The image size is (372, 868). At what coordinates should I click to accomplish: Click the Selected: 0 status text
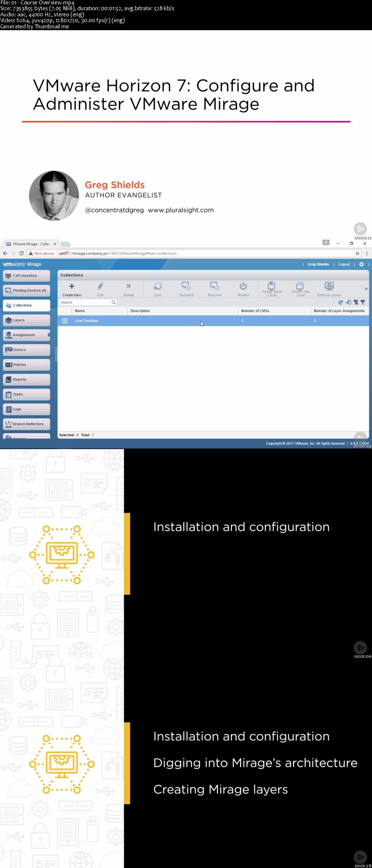[69, 435]
